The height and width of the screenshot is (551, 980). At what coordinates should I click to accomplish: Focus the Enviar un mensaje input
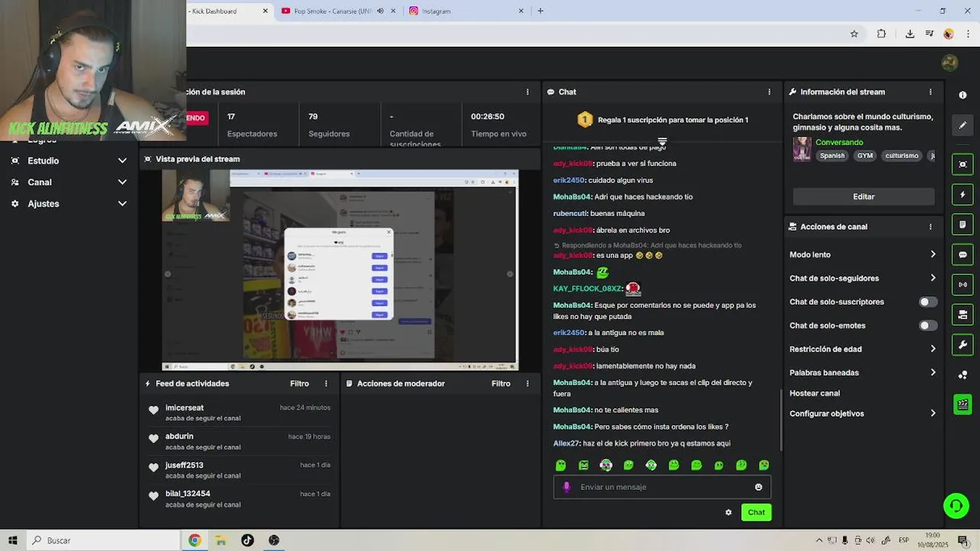[662, 487]
